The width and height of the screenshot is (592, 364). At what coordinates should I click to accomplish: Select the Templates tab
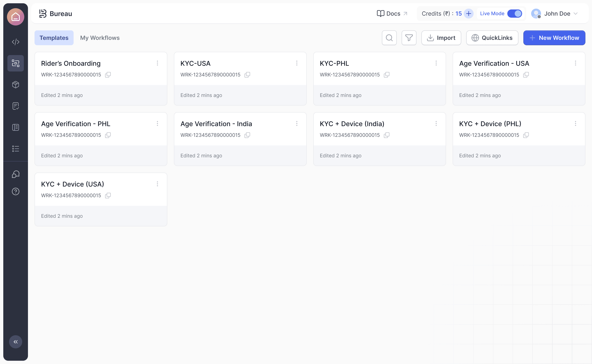54,38
